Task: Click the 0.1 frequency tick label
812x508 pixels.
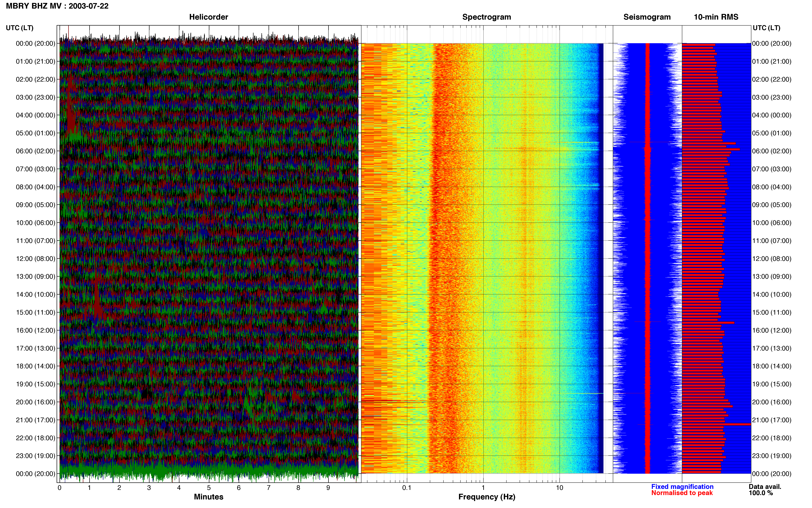Action: 407,488
